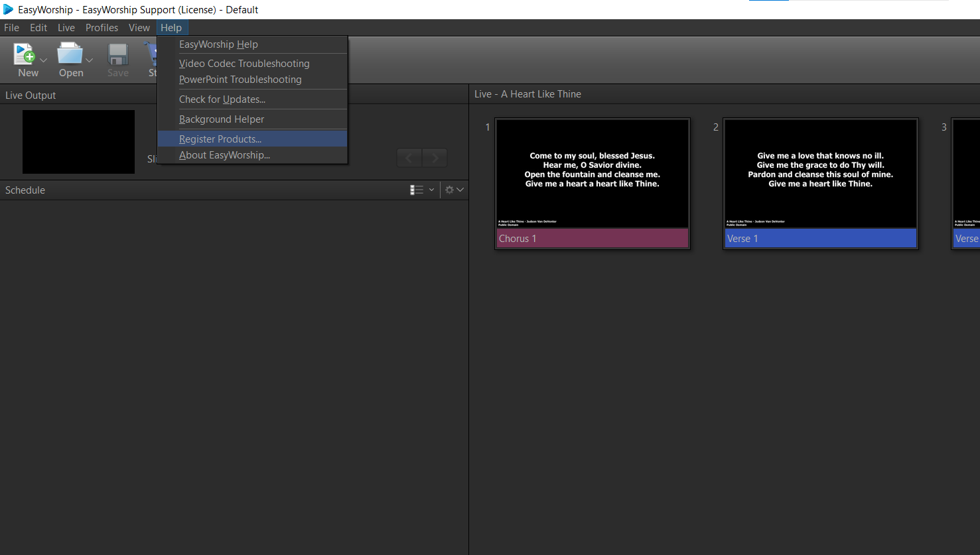Open Video Codec Troubleshooting entry

tap(244, 64)
